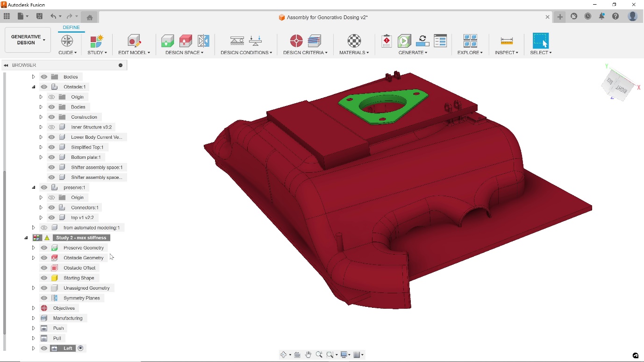
Task: Hide the Obstacle:1 component
Action: tap(43, 86)
